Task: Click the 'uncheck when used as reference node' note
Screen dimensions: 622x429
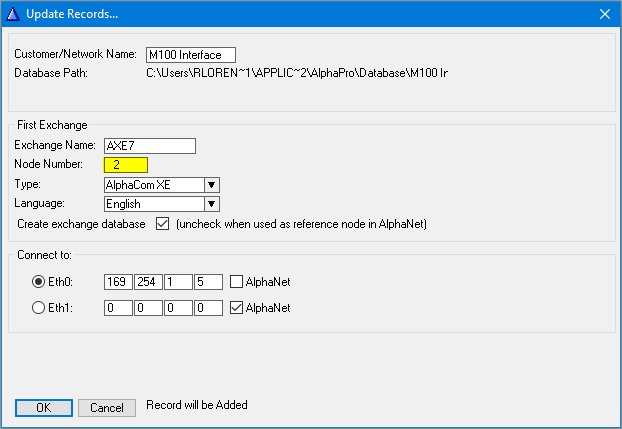Action: pos(301,224)
